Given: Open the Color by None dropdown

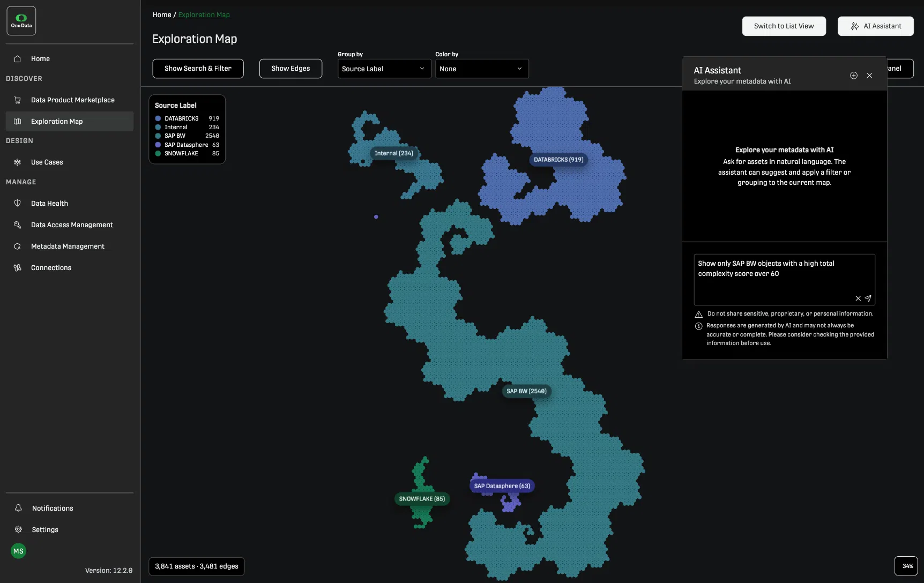Looking at the screenshot, I should pos(482,69).
